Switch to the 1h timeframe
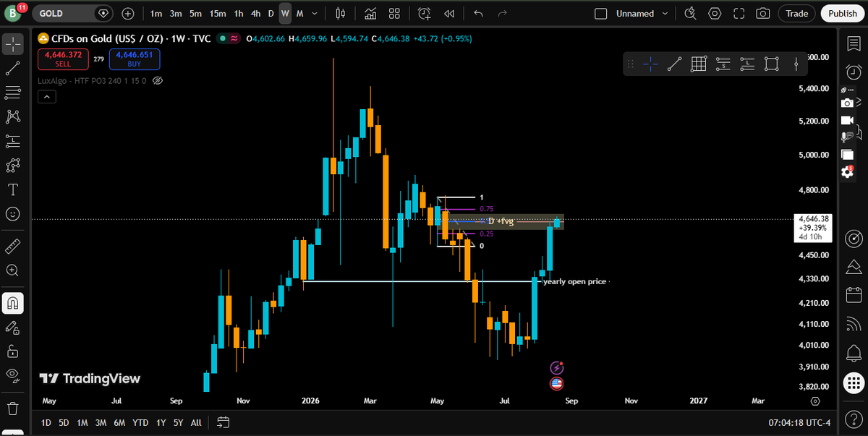 pyautogui.click(x=239, y=14)
